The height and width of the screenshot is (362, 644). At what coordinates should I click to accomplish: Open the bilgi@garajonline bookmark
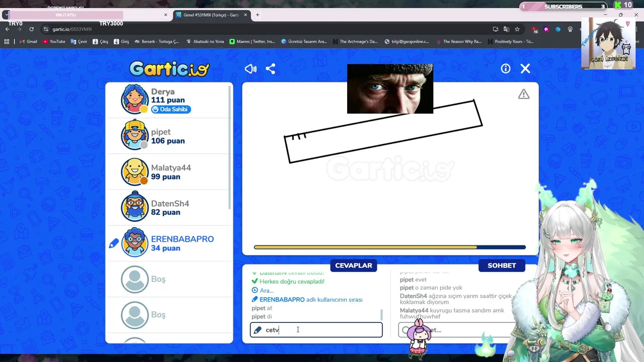407,42
